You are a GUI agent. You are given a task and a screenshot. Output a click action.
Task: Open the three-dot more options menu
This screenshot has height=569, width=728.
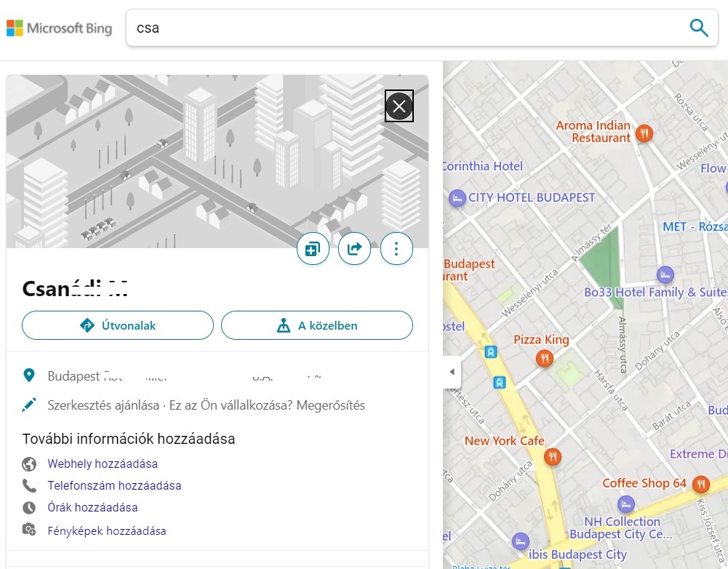pyautogui.click(x=396, y=249)
